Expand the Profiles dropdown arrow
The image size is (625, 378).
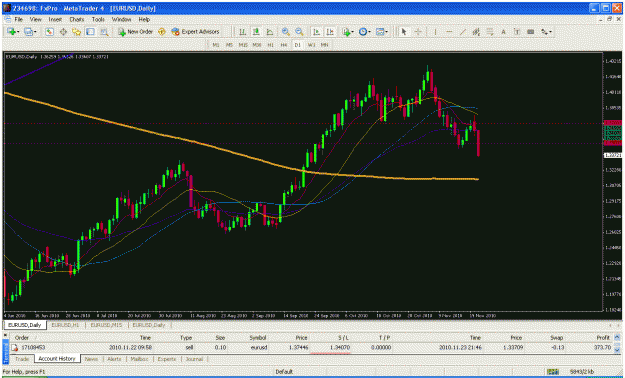35,32
